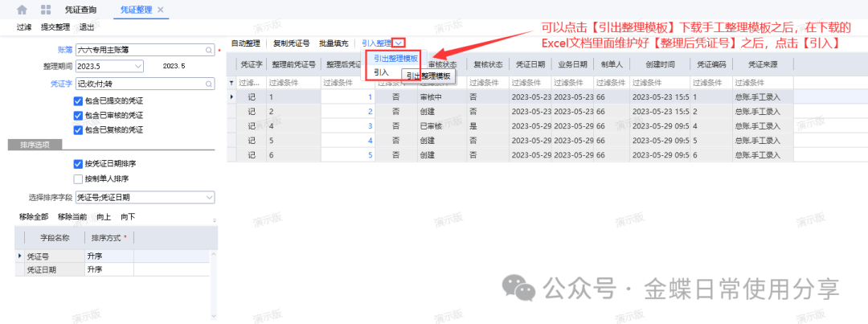The image size is (868, 324).
Task: Switch to the 凭证查询 tab
Action: (80, 10)
